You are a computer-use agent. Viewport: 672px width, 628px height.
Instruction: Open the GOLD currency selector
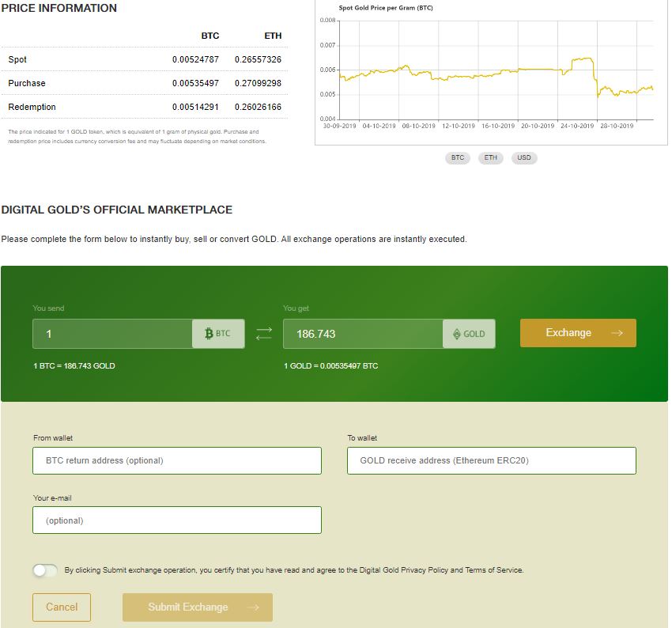469,334
